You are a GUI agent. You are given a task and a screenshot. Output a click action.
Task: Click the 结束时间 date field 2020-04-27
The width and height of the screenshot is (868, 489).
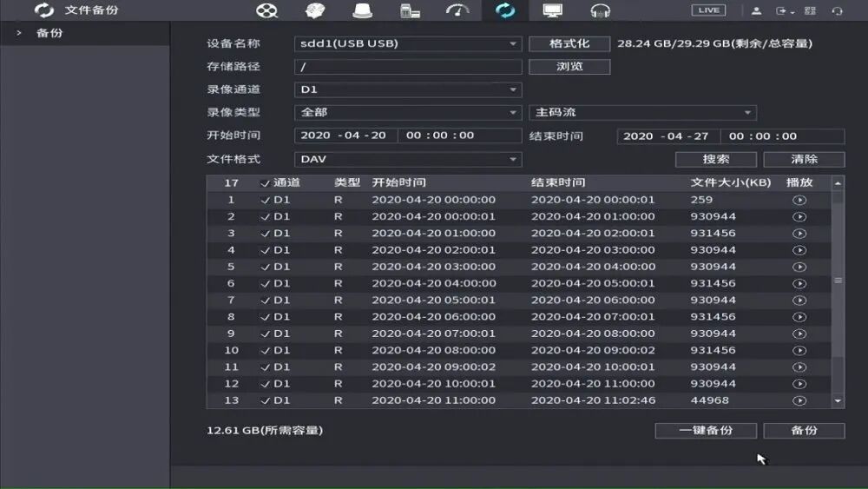(x=668, y=136)
